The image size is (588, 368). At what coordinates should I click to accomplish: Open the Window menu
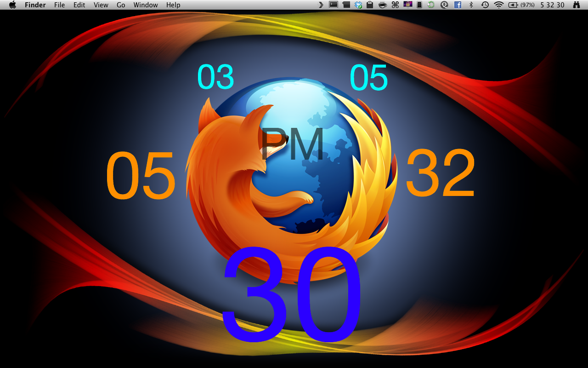146,5
